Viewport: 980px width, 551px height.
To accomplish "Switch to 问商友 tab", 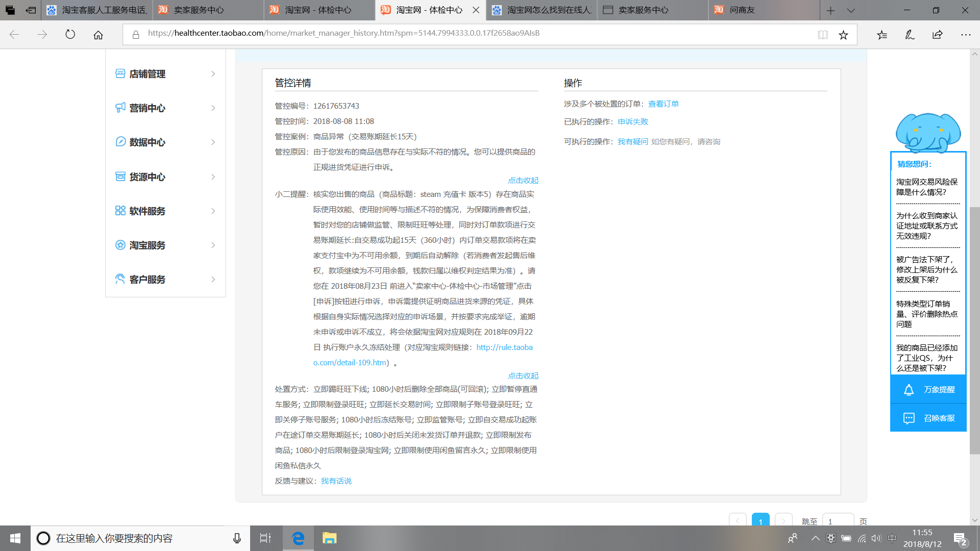I will [x=765, y=10].
